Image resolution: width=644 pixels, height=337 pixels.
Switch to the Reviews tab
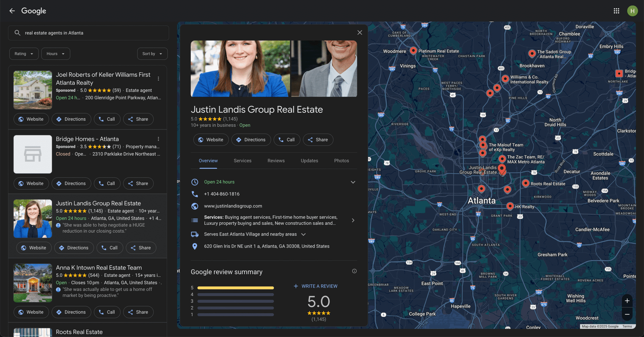click(276, 161)
